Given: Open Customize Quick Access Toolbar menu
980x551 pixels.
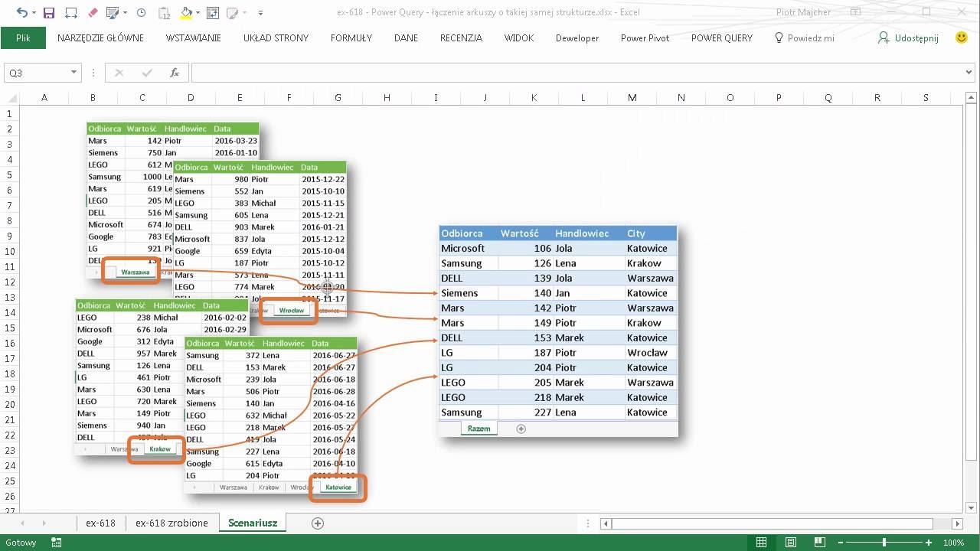Looking at the screenshot, I should point(261,13).
